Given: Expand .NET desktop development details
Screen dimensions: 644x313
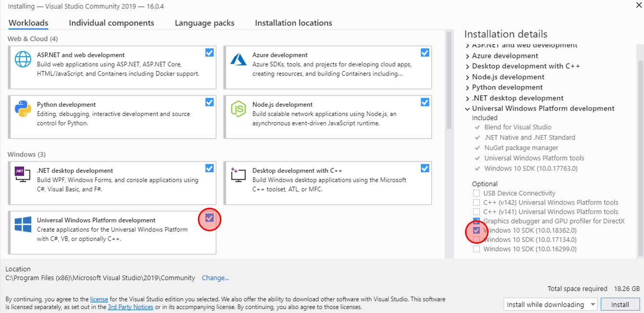Looking at the screenshot, I should 467,98.
